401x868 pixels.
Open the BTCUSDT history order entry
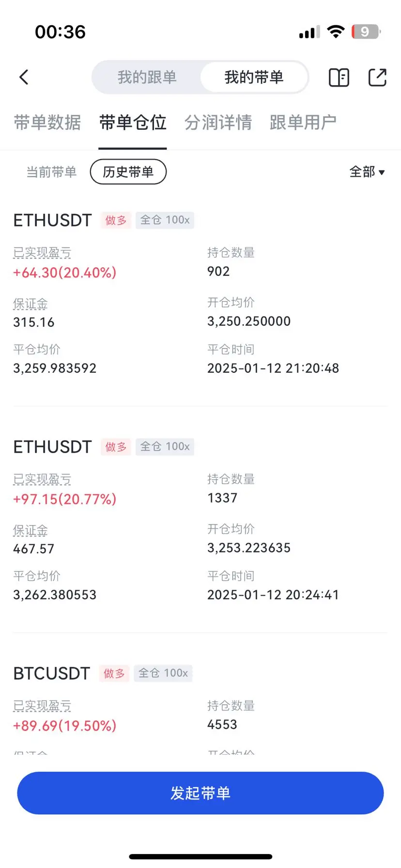tap(51, 673)
